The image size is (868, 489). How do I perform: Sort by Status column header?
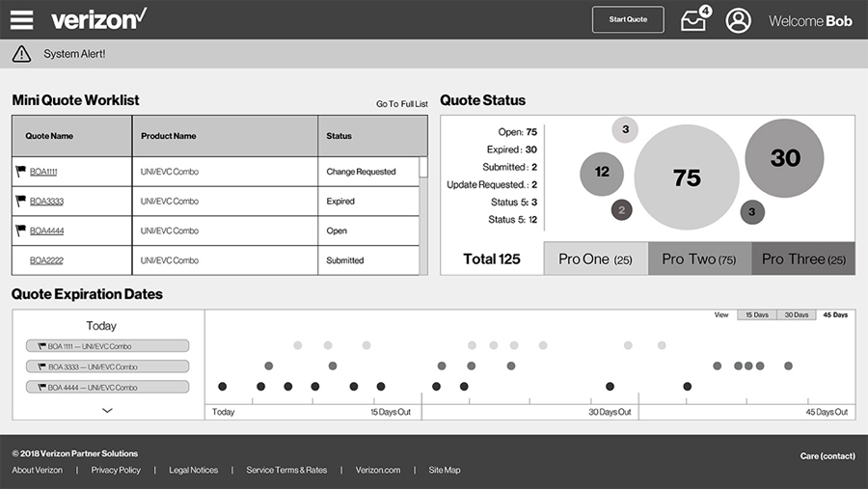[x=372, y=136]
